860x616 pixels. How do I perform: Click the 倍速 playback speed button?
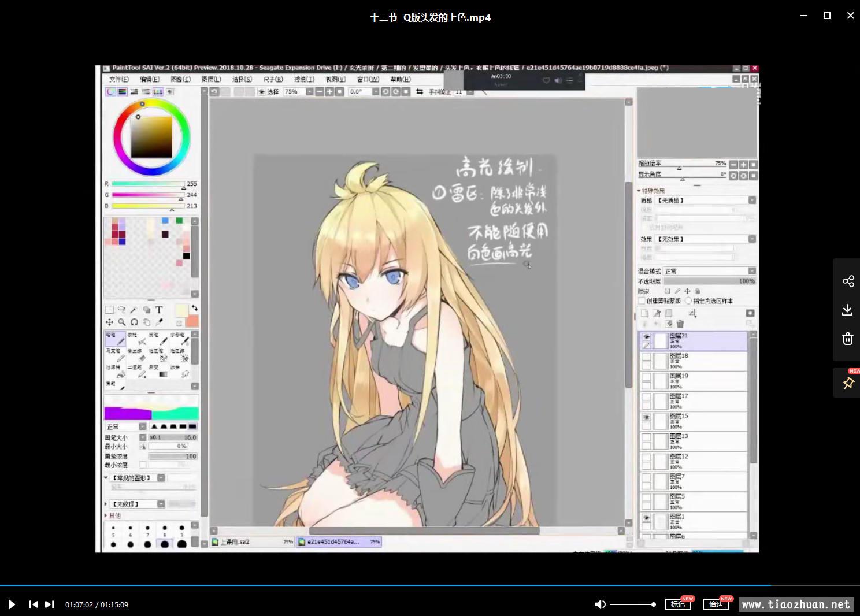coord(716,604)
